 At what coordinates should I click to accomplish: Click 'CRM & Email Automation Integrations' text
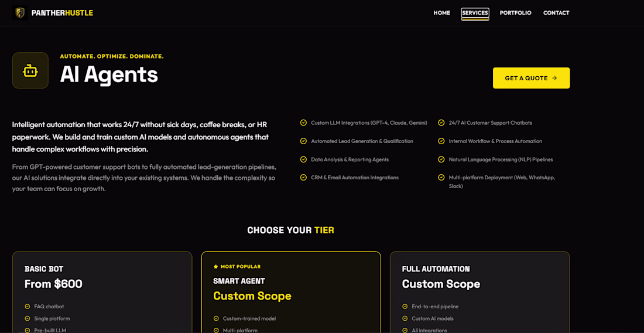[x=355, y=178]
